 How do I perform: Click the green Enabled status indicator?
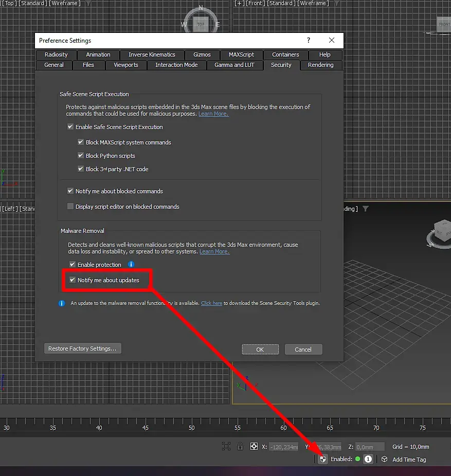358,459
